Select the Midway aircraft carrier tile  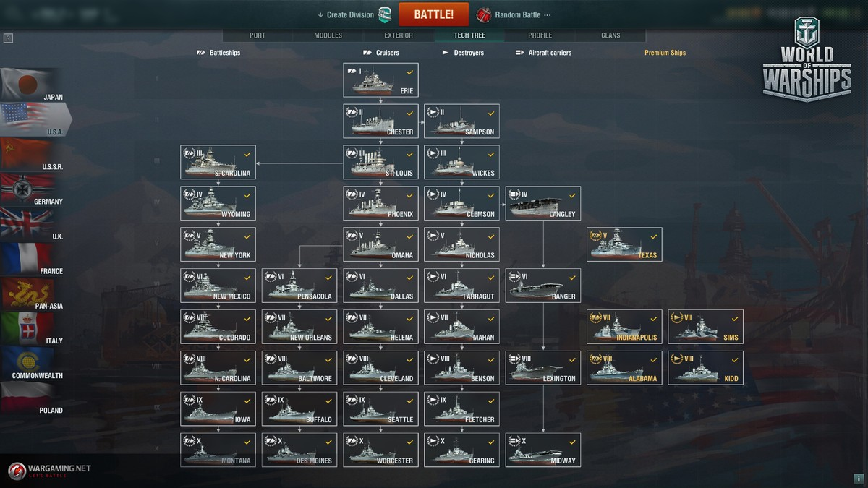click(543, 450)
